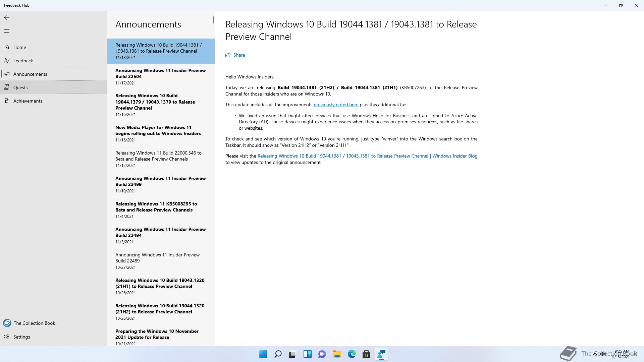The width and height of the screenshot is (644, 362).
Task: Click the Home house icon
Action: (x=7, y=47)
